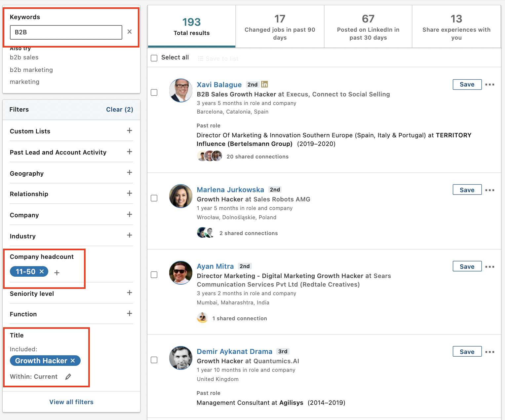Focus the Keywords input field
This screenshot has width=505, height=420.
point(66,32)
